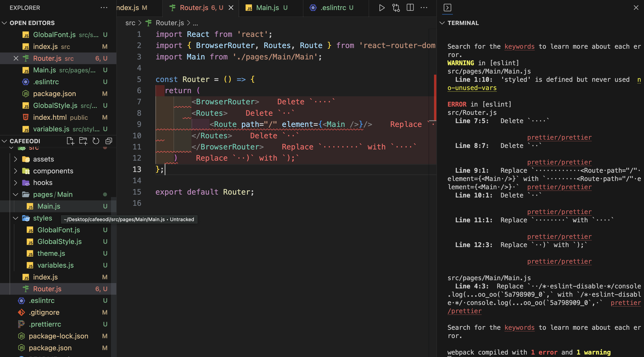This screenshot has height=357, width=644.
Task: Collapse the OPEN EDITORS section
Action: 4,23
